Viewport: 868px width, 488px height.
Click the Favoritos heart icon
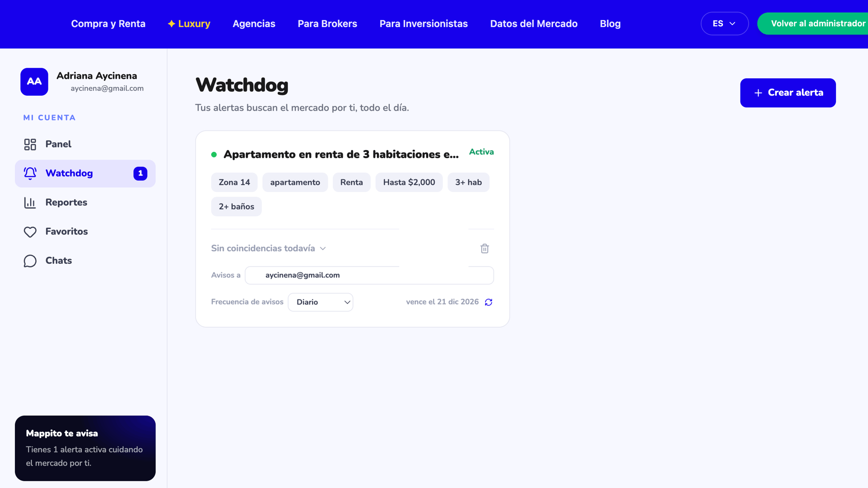point(30,232)
